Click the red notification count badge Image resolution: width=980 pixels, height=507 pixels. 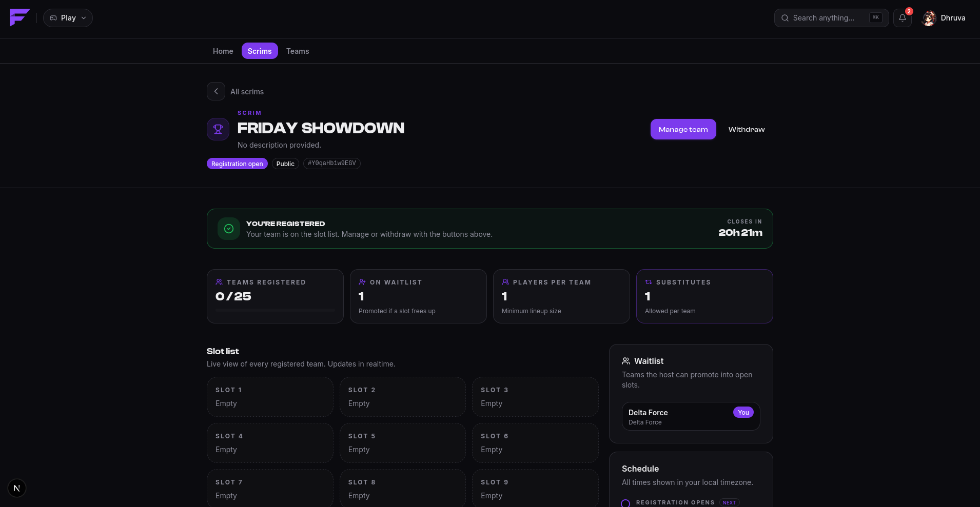[909, 11]
